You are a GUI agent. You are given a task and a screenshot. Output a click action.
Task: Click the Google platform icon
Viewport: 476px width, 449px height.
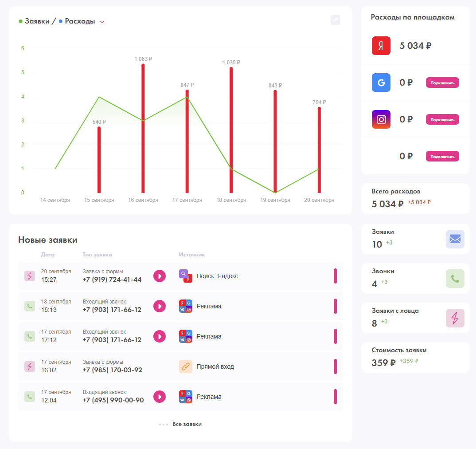coord(381,83)
